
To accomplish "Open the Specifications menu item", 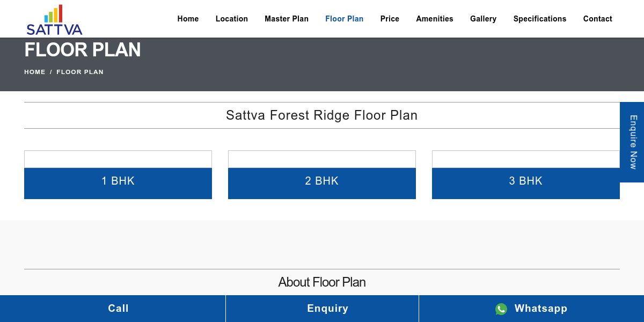I will [540, 19].
